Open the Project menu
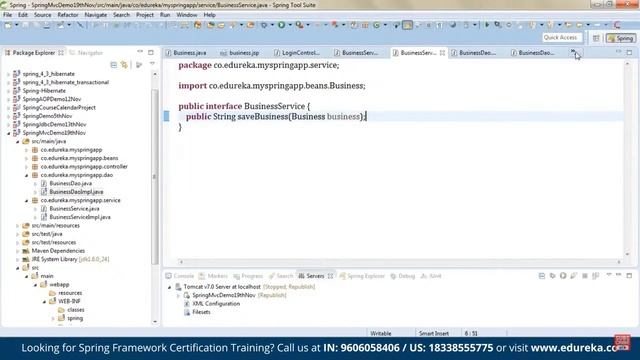 pos(145,15)
